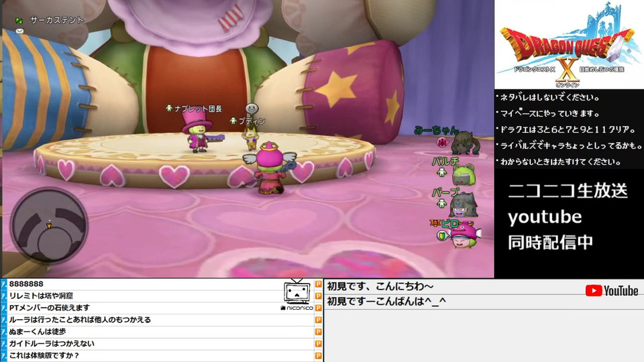Select party member portrait for パープ
This screenshot has width=644, height=362.
[464, 205]
